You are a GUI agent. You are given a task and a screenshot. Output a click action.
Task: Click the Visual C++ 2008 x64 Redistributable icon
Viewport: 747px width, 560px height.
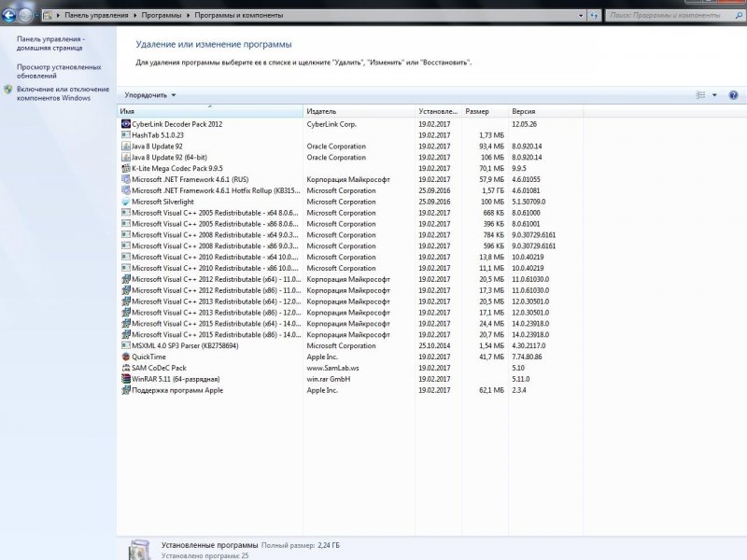[126, 235]
